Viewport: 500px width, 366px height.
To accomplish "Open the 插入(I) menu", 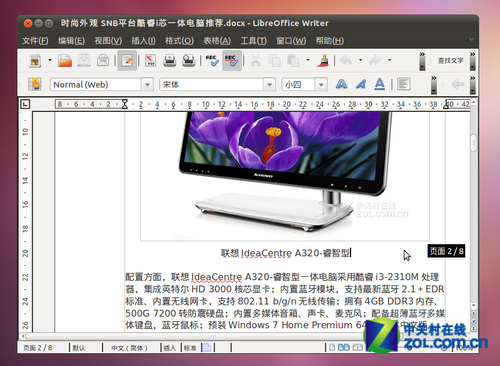I will coord(143,41).
